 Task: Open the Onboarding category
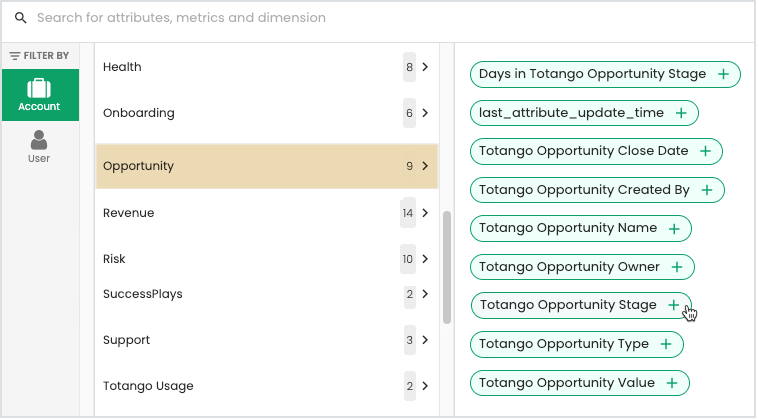(x=267, y=113)
